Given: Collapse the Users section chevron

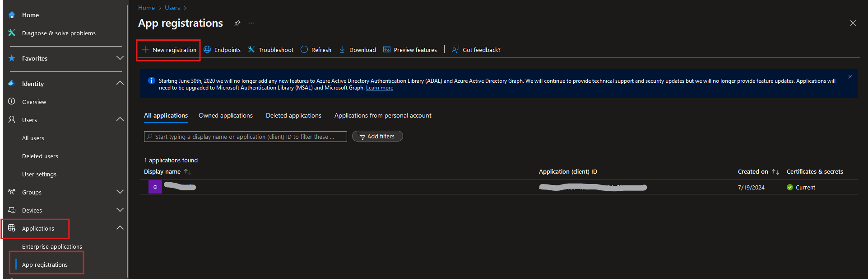Looking at the screenshot, I should (x=120, y=119).
